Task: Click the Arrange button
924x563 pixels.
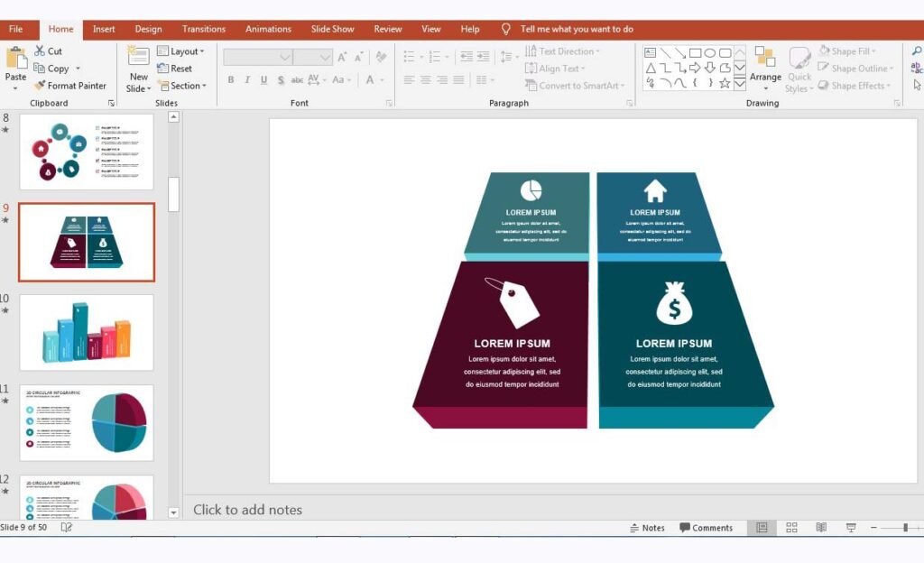Action: tap(765, 68)
